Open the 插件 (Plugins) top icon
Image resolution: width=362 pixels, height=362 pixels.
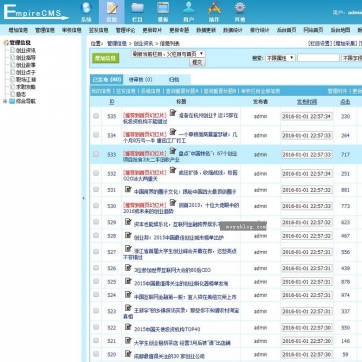click(x=214, y=12)
